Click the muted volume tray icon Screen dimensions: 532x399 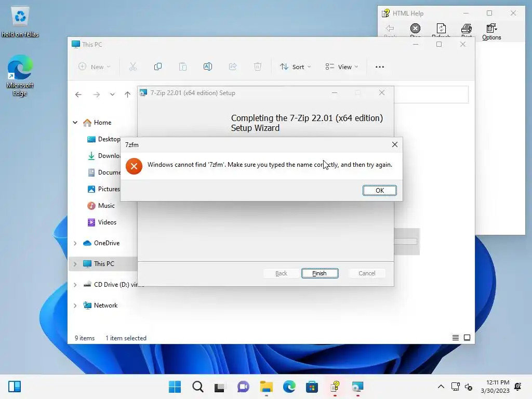point(469,387)
